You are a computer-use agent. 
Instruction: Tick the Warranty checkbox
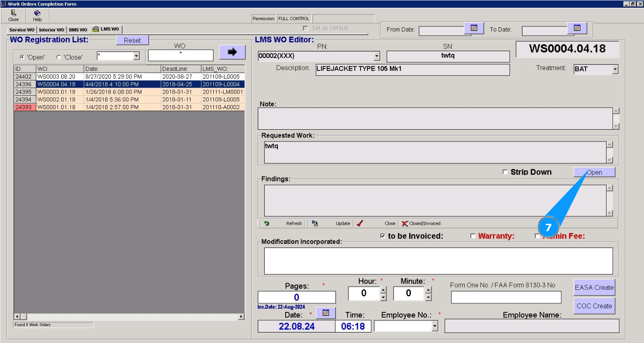click(x=473, y=236)
